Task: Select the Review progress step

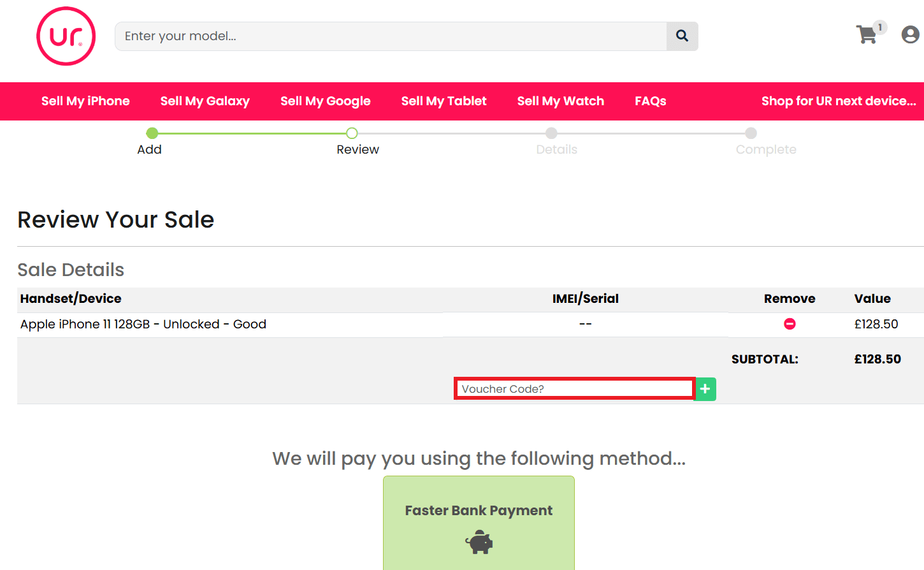Action: pos(357,142)
